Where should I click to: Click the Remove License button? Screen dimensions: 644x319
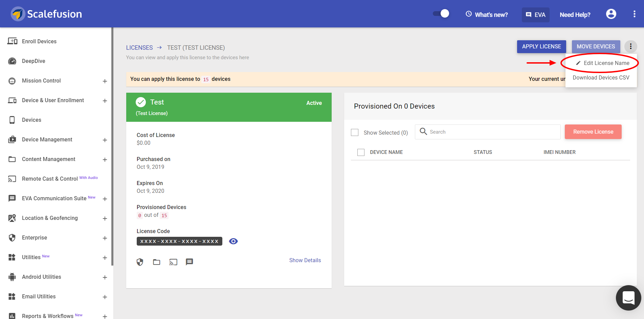coord(593,132)
